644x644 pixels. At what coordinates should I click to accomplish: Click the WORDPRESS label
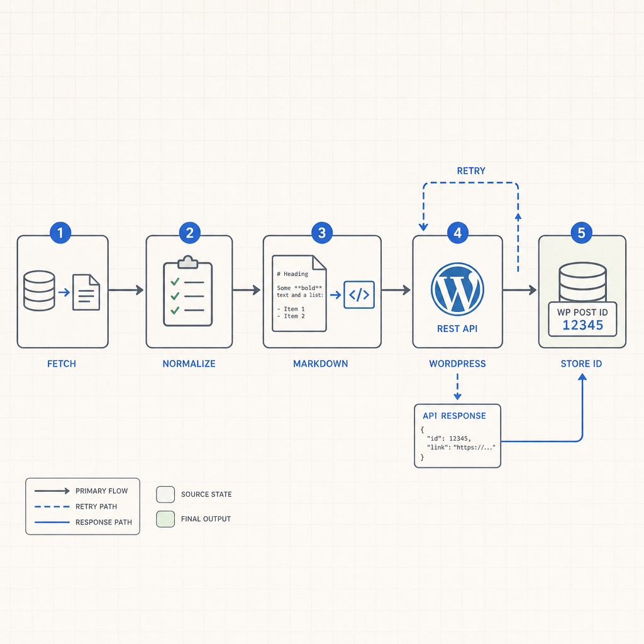[458, 364]
